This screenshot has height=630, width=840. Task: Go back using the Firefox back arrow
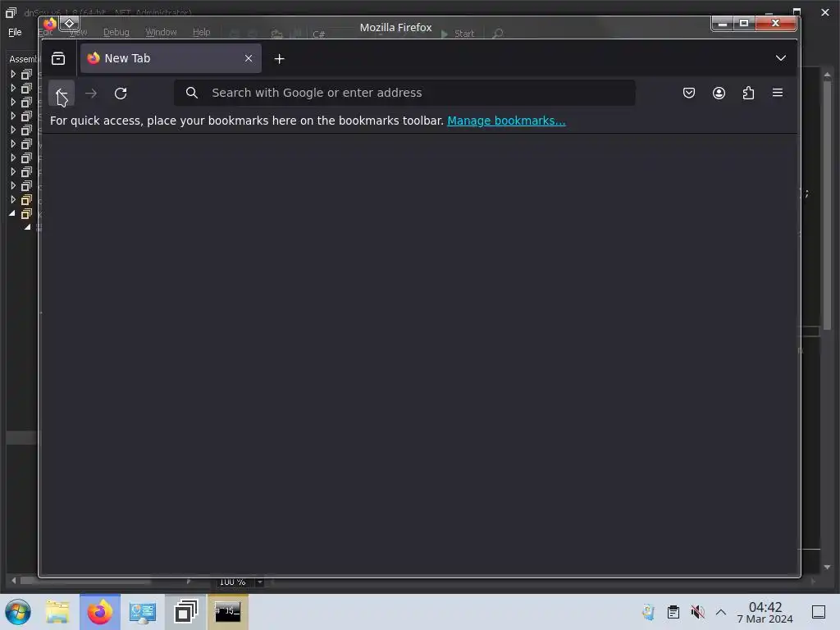point(61,94)
